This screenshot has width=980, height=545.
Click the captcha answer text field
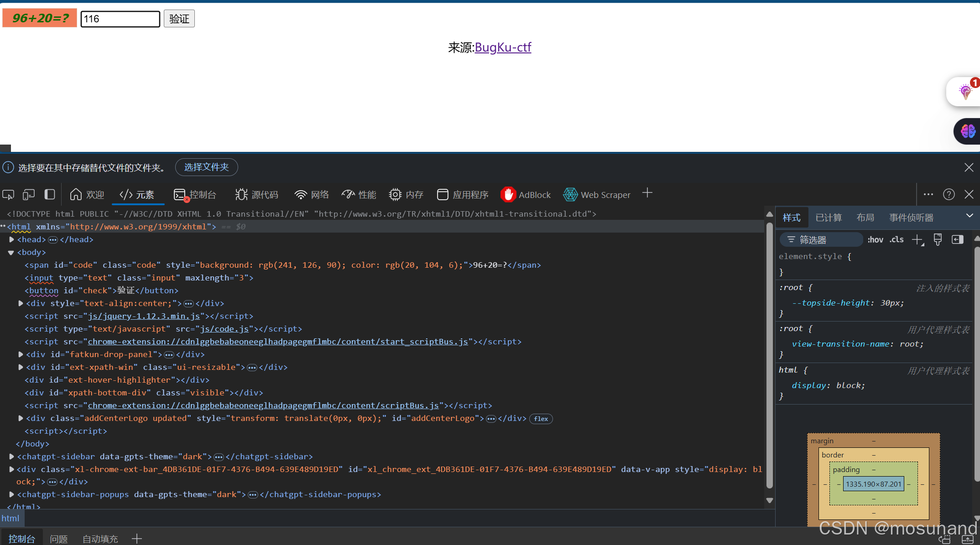120,19
